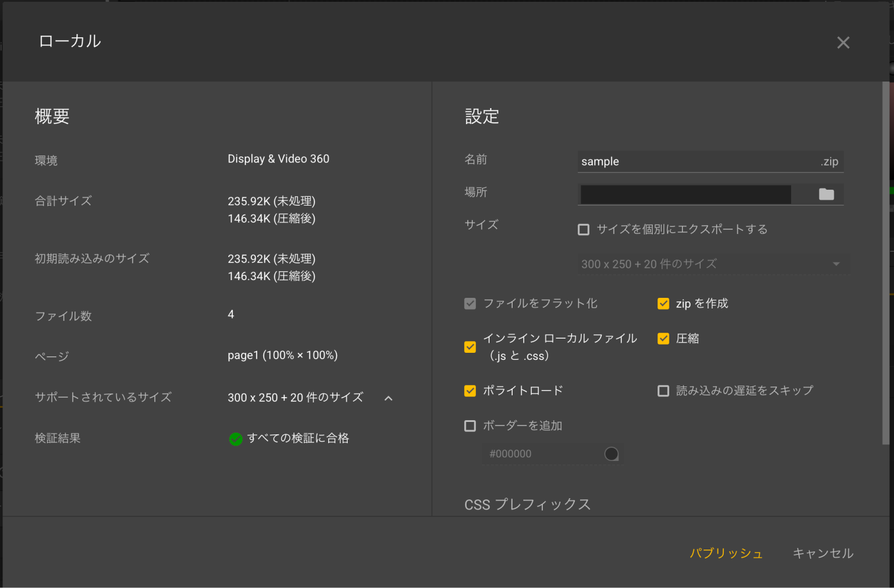Click the 名前 field containing sample
This screenshot has width=894, height=588.
(x=698, y=161)
